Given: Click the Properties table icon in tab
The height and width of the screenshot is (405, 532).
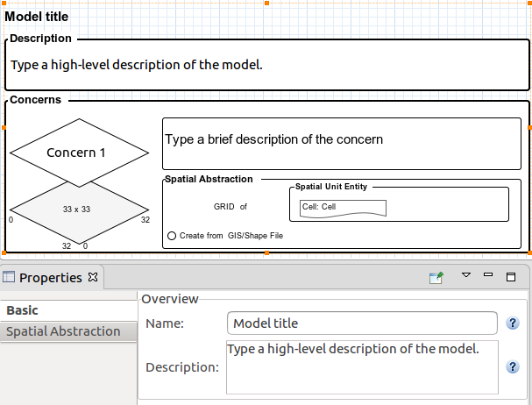Looking at the screenshot, I should click(10, 278).
